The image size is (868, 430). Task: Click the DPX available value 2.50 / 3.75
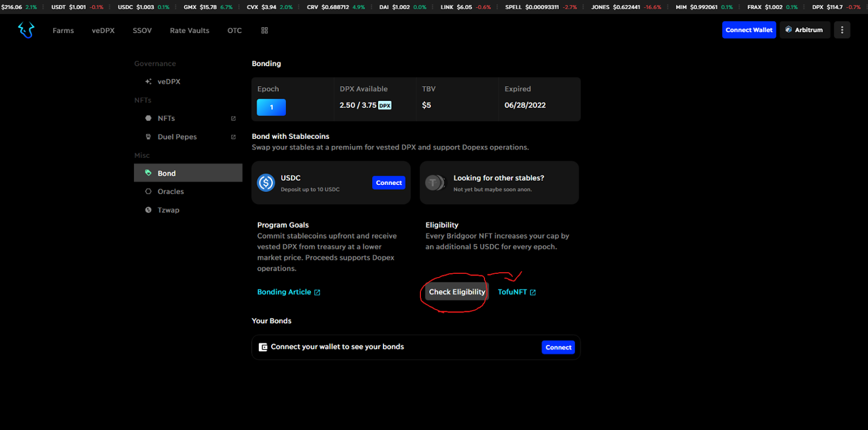(x=358, y=105)
